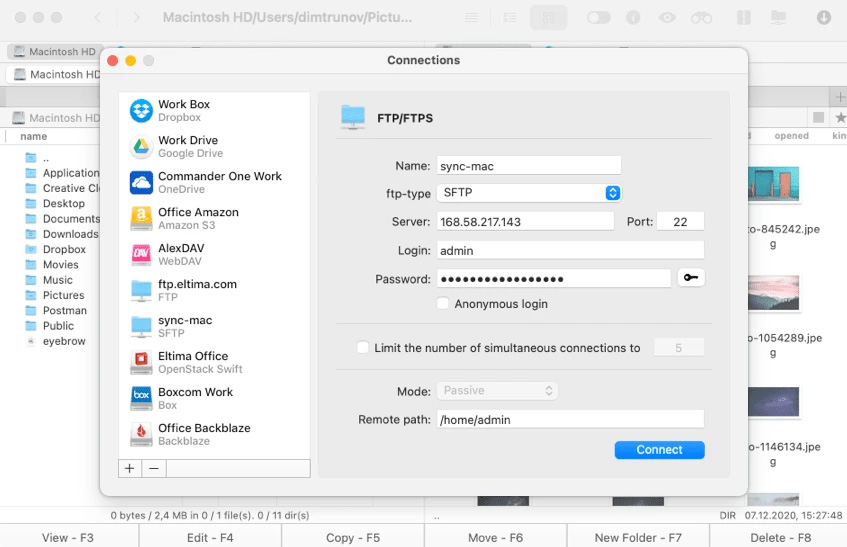Pick the Office Backblaze connection
The width and height of the screenshot is (847, 547).
(x=204, y=435)
